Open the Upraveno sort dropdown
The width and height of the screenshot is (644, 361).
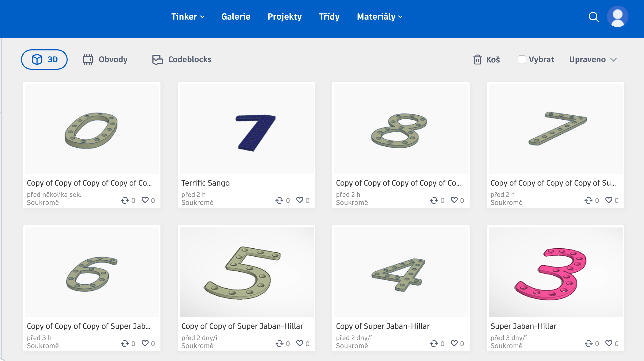[x=593, y=60]
